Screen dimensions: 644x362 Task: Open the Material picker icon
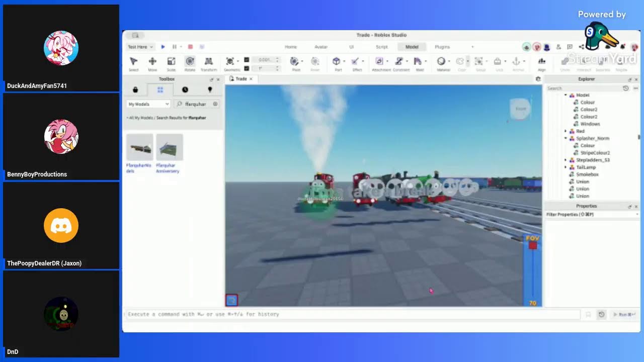coord(441,61)
